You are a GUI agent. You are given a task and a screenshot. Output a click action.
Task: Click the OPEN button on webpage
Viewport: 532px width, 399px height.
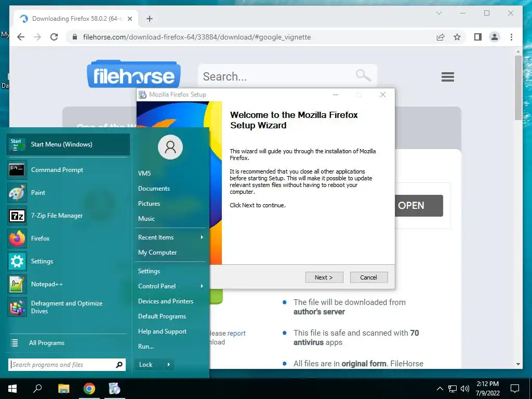(419, 206)
